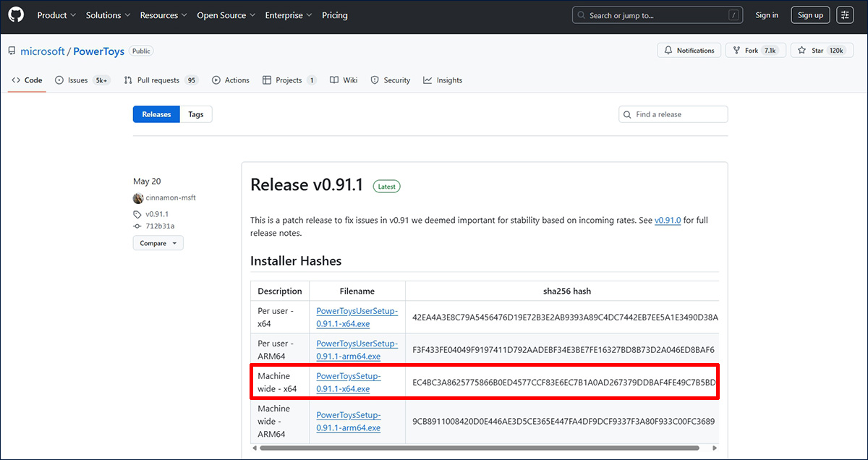Open the v0.91.1 tag link
The image size is (868, 460).
point(157,214)
